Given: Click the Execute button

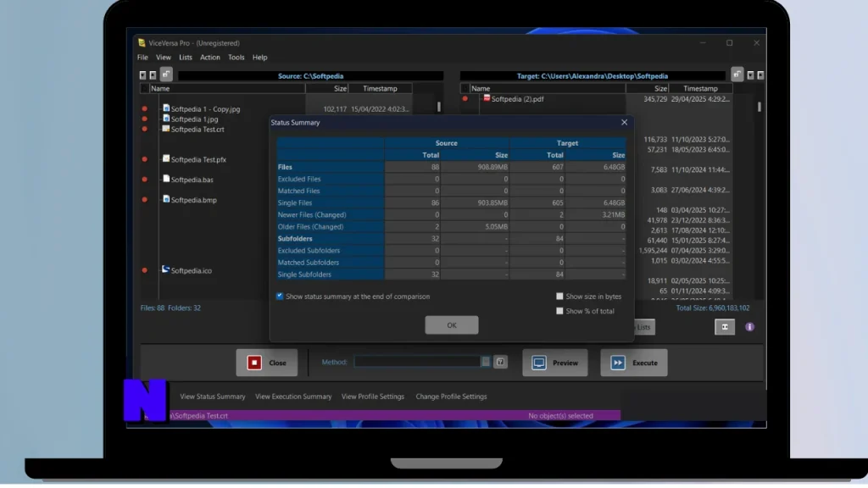Looking at the screenshot, I should (x=634, y=363).
